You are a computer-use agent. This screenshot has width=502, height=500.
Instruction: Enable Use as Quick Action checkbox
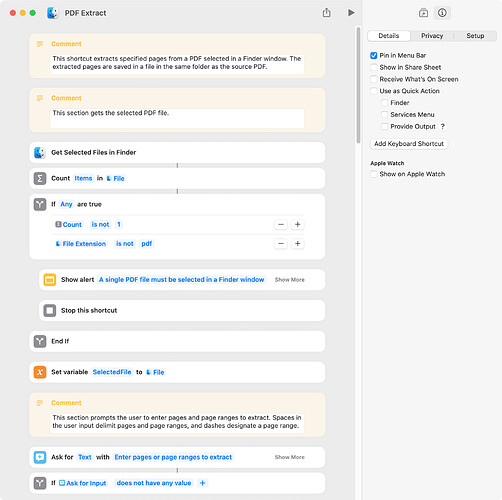(374, 91)
